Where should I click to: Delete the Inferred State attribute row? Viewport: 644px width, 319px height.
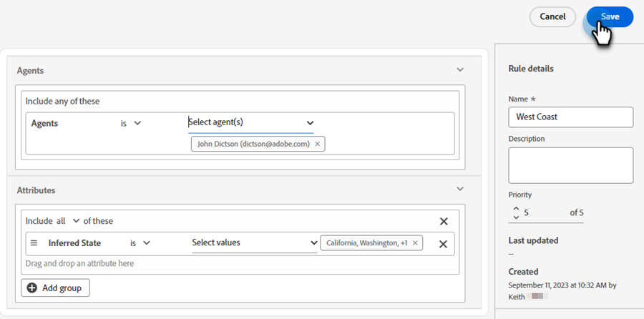click(443, 244)
